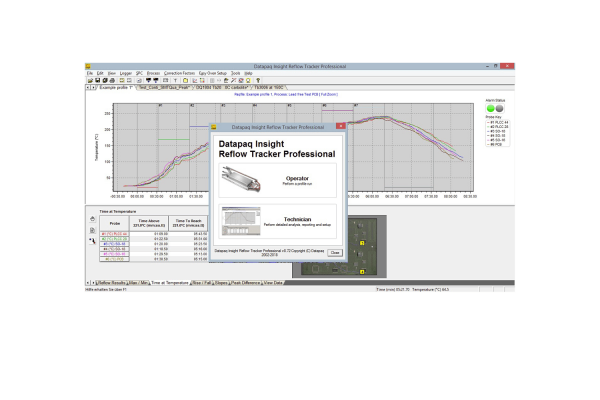Choose Operator mode in the dialog

[277, 180]
